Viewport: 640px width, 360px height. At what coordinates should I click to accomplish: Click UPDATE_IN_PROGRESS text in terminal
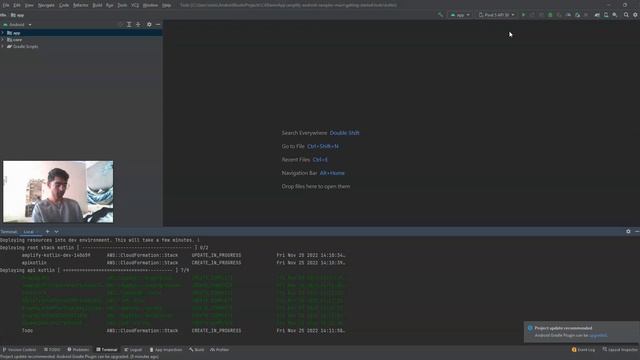pos(216,256)
